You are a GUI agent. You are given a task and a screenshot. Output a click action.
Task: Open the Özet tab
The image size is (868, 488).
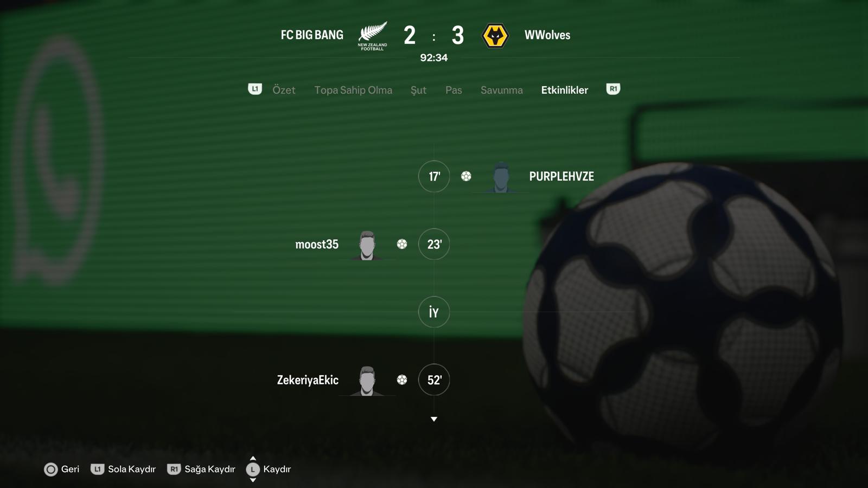pos(284,90)
